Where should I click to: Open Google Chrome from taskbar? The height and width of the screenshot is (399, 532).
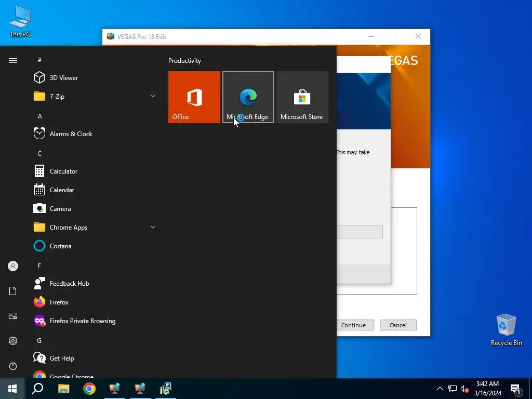(89, 389)
